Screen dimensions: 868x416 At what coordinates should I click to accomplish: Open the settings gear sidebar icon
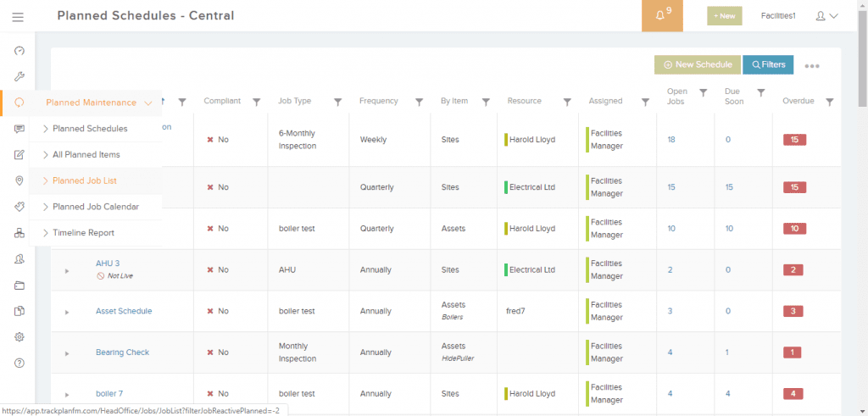19,337
